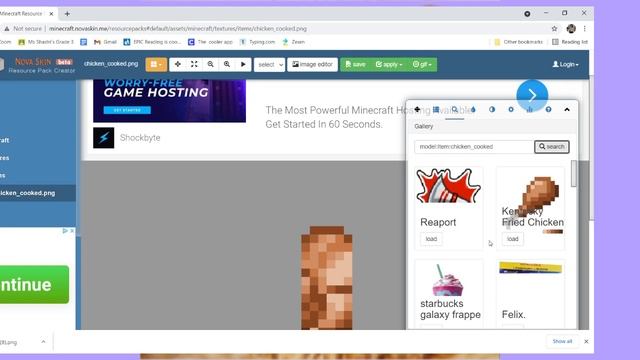Screen dimensions: 640x360
Task: Open the Typing.com bookmark
Action: click(x=258, y=42)
